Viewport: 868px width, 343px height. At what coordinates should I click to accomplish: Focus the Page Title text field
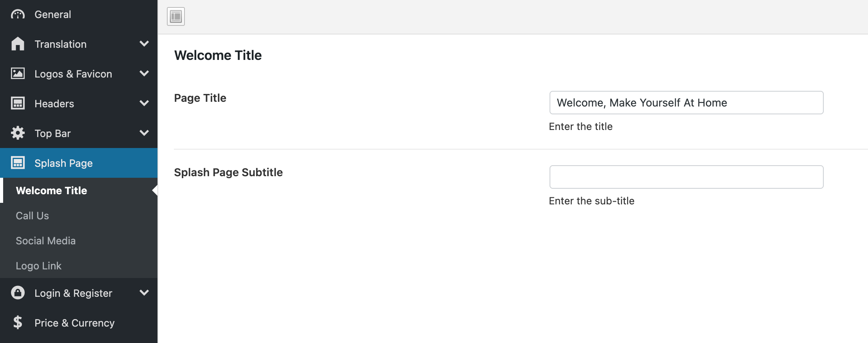686,103
